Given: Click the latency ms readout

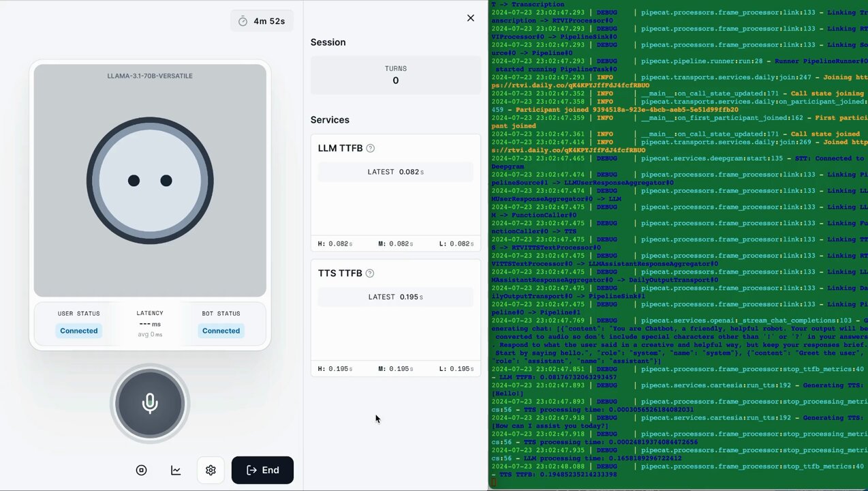Looking at the screenshot, I should click(150, 324).
